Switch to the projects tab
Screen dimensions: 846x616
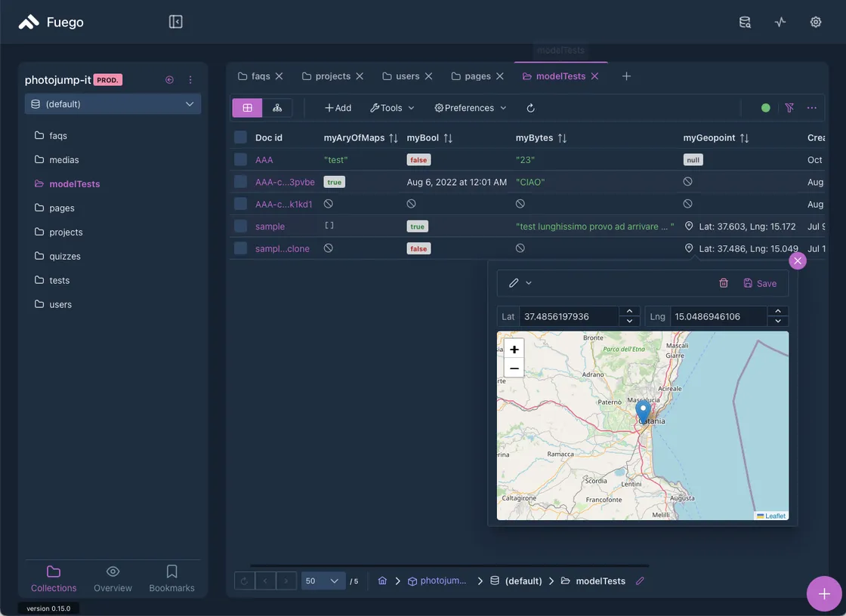point(326,76)
